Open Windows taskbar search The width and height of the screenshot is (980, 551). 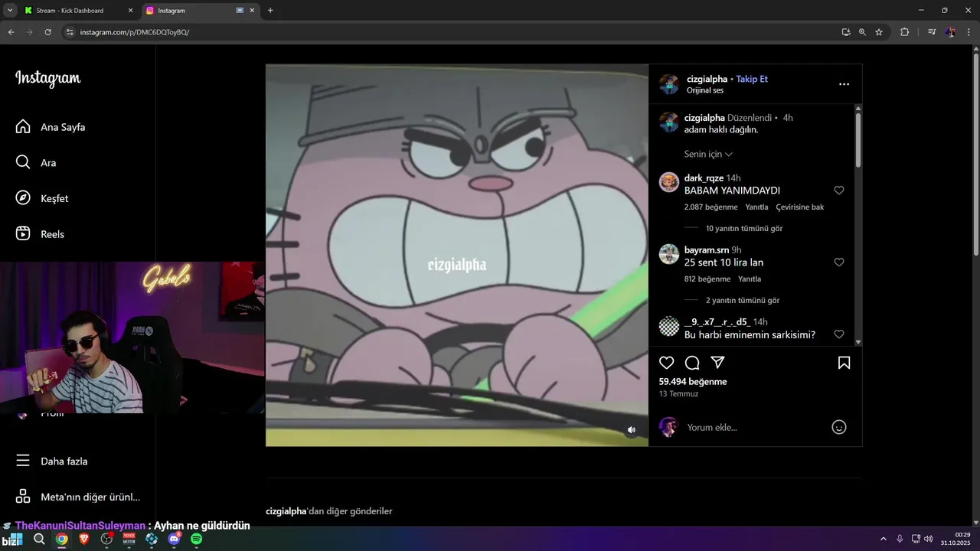coord(39,539)
